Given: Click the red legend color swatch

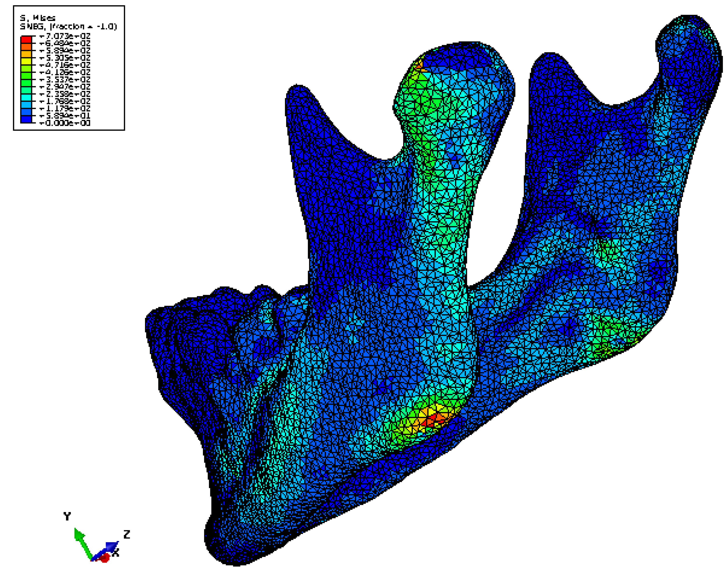Looking at the screenshot, I should 26,40.
